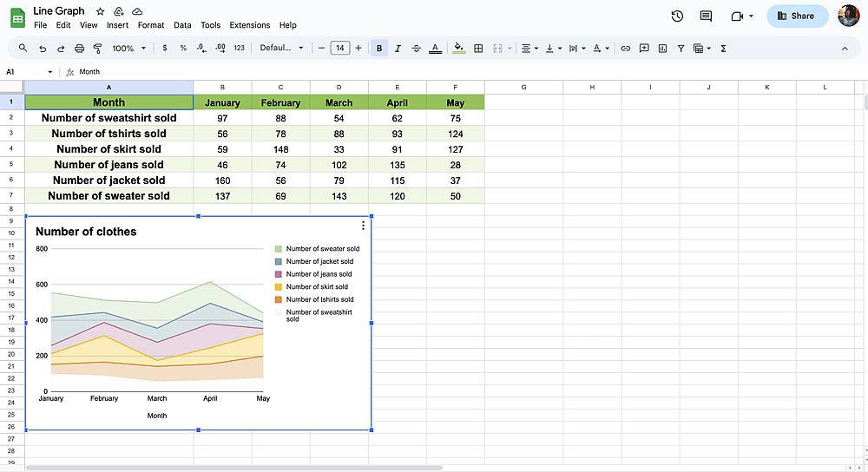
Task: Open the name box dropdown arrow
Action: click(x=49, y=72)
